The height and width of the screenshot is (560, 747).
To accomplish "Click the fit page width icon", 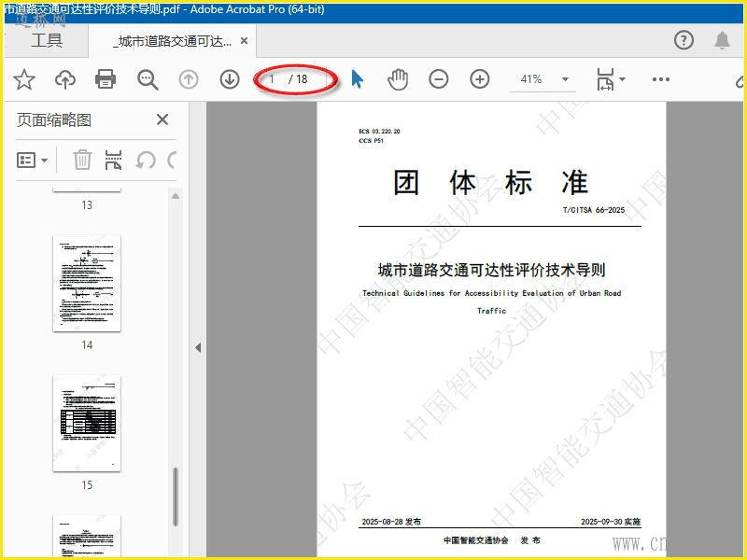I will (x=605, y=79).
